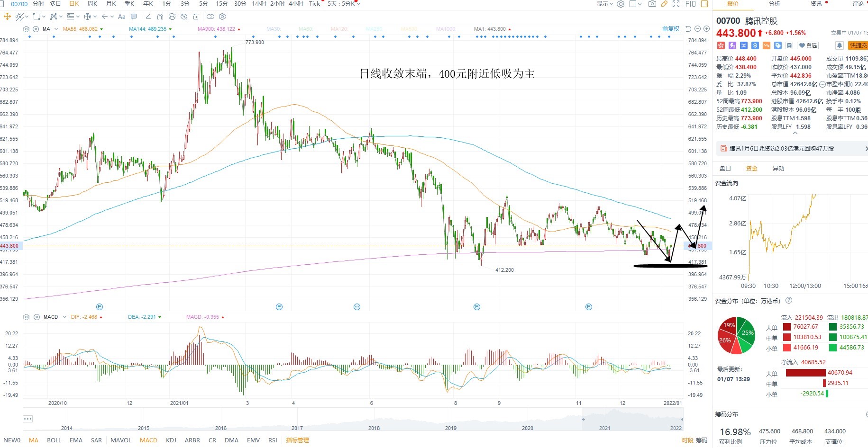Close the MACD indicator panel
This screenshot has width=868, height=448.
pyautogui.click(x=37, y=317)
